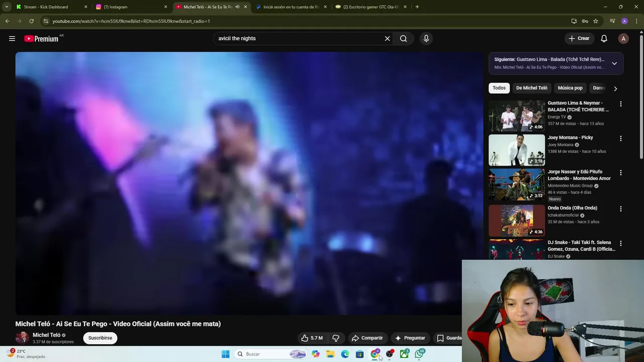Open WhatsApp from the taskbar

[x=419, y=354]
